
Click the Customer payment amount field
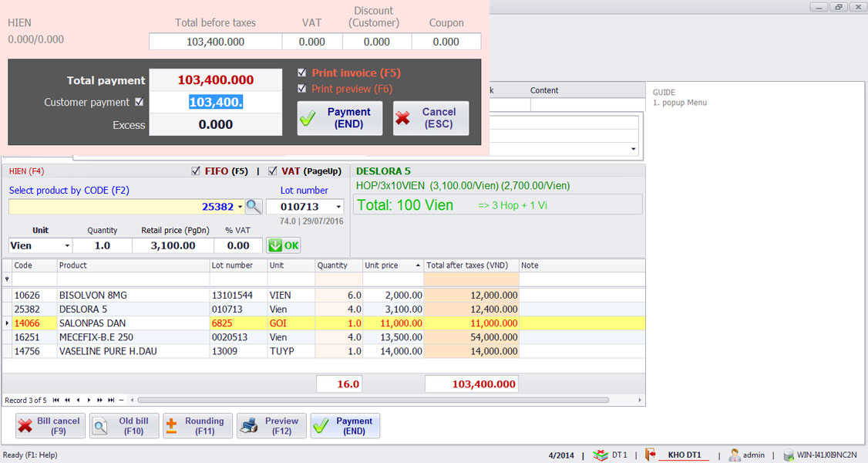coord(215,102)
